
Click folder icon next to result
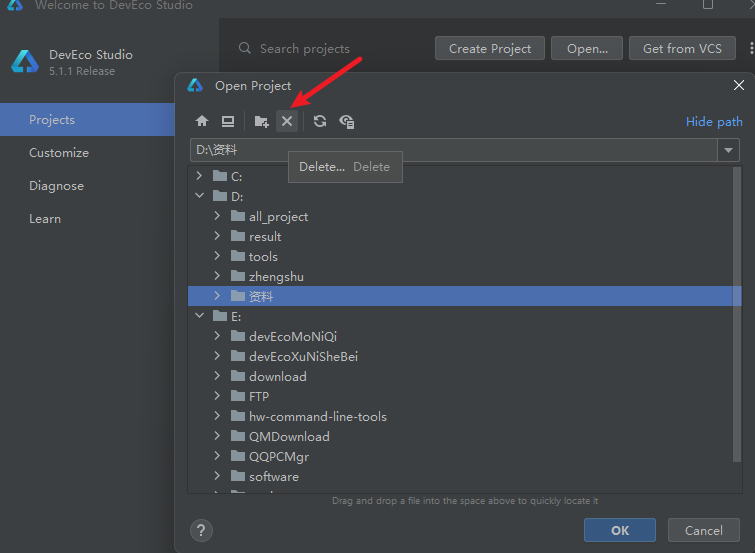(x=238, y=236)
